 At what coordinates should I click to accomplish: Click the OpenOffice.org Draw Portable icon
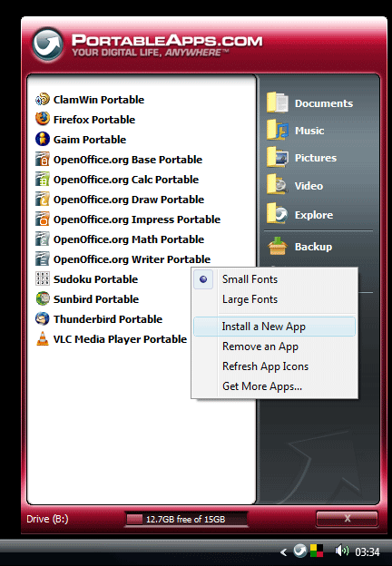pos(43,199)
